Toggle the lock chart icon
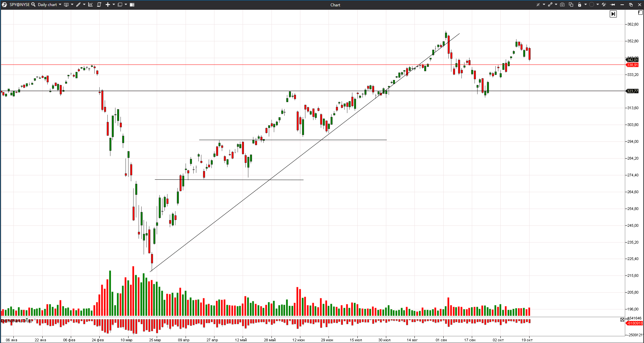The width and height of the screenshot is (644, 343). click(x=580, y=4)
